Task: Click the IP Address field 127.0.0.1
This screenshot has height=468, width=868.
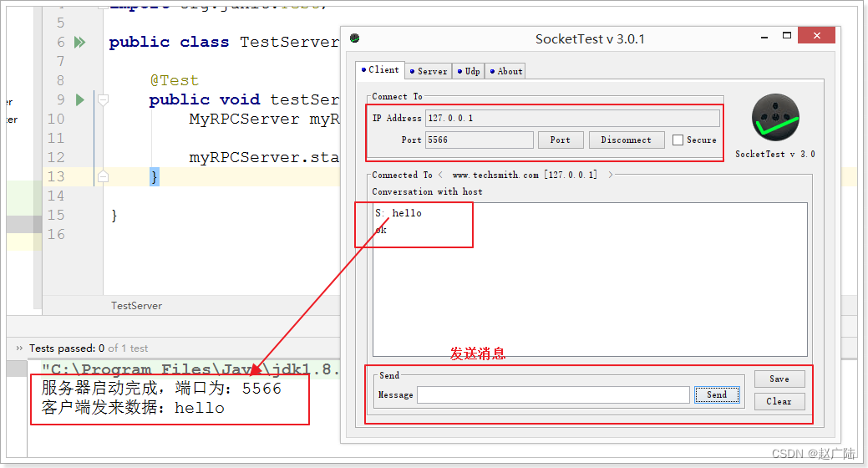Action: (x=572, y=118)
